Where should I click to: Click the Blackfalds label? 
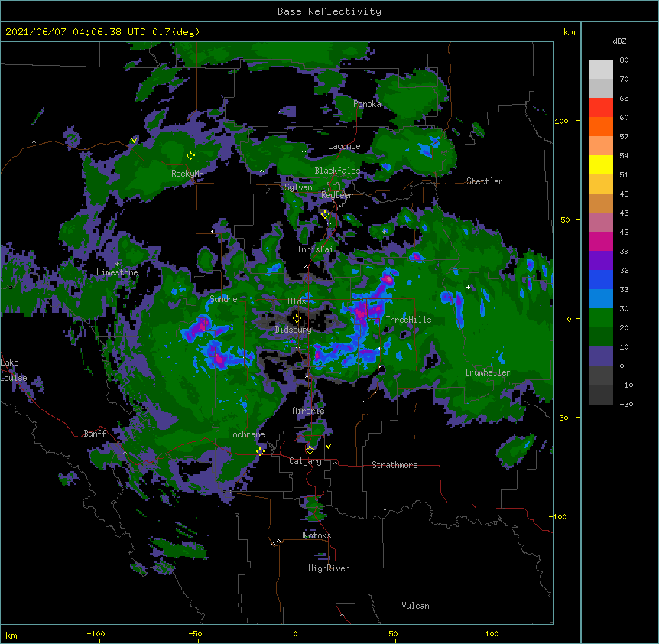tap(337, 171)
